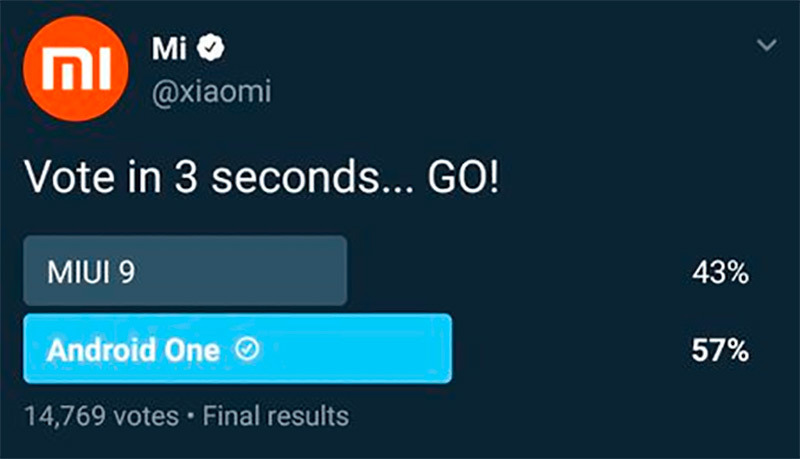Click the 'Android One' label text
The height and width of the screenshot is (459, 800).
point(132,350)
